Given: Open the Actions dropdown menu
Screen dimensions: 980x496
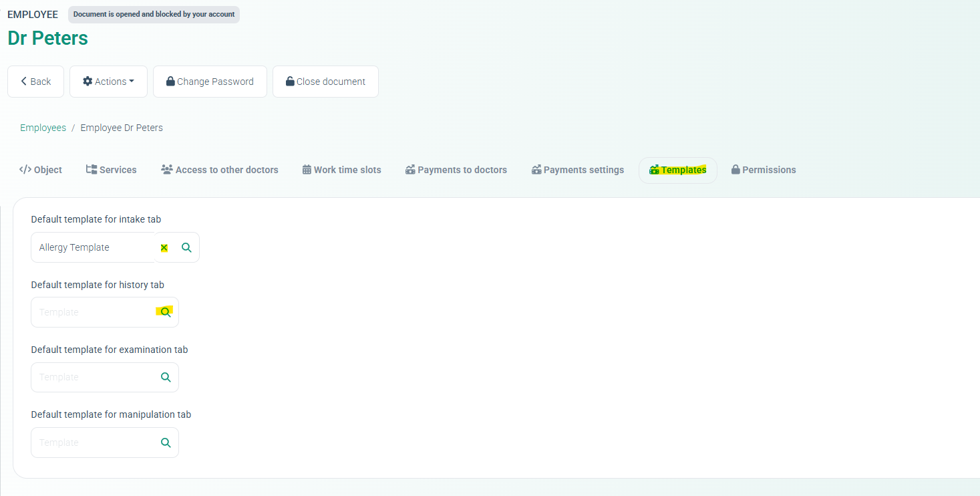Looking at the screenshot, I should 108,82.
